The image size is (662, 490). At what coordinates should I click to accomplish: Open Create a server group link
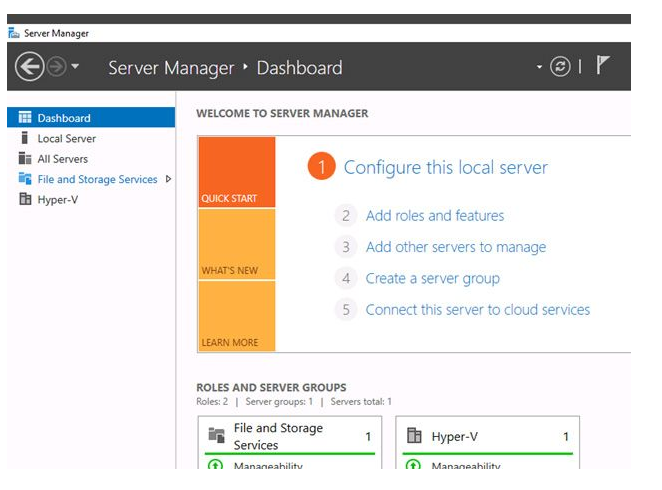point(433,279)
